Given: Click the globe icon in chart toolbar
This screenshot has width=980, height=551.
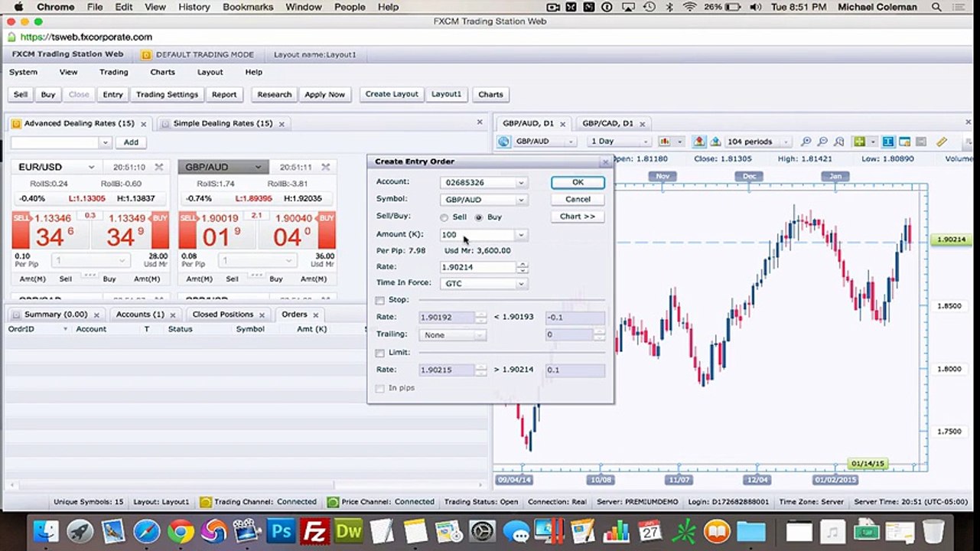Looking at the screenshot, I should pyautogui.click(x=503, y=142).
